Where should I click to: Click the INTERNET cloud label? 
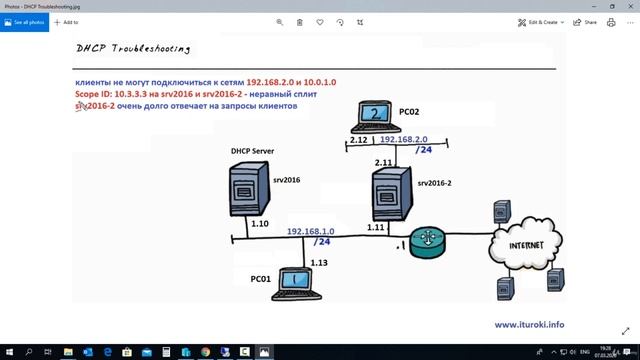click(x=526, y=246)
